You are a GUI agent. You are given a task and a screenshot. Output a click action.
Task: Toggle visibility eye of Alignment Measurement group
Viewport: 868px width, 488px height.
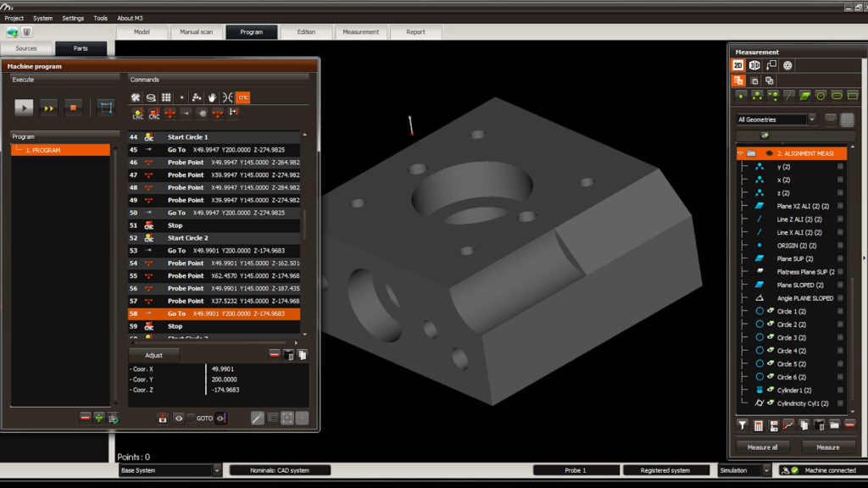tap(769, 153)
